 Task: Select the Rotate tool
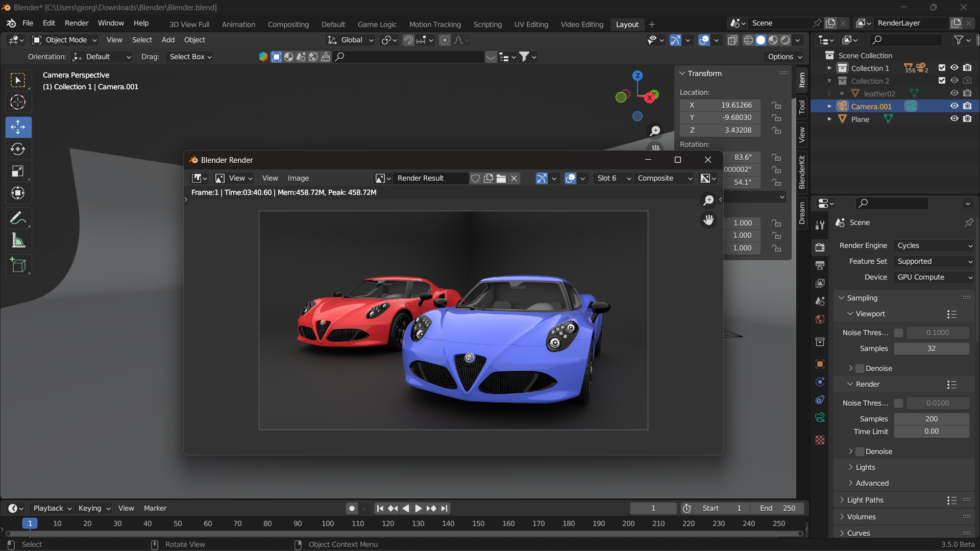click(18, 149)
